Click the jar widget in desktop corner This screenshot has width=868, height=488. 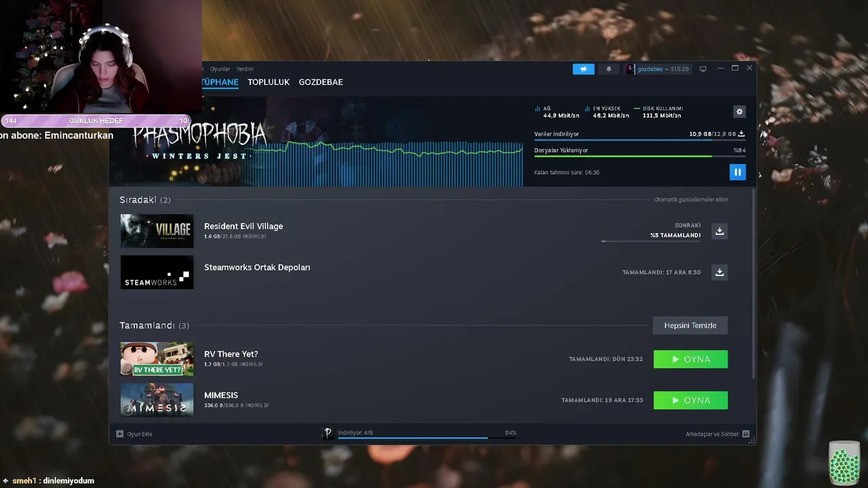[844, 463]
